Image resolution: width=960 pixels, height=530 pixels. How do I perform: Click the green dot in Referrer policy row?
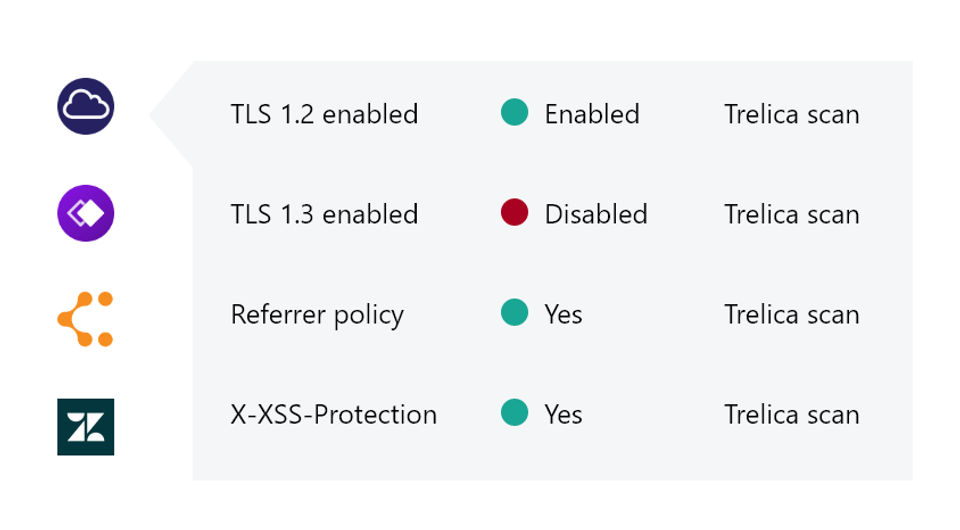(514, 313)
